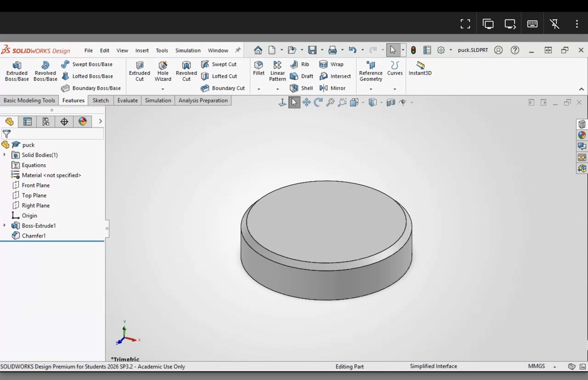Toggle the menu bar pin
This screenshot has height=380, width=588.
(237, 50)
